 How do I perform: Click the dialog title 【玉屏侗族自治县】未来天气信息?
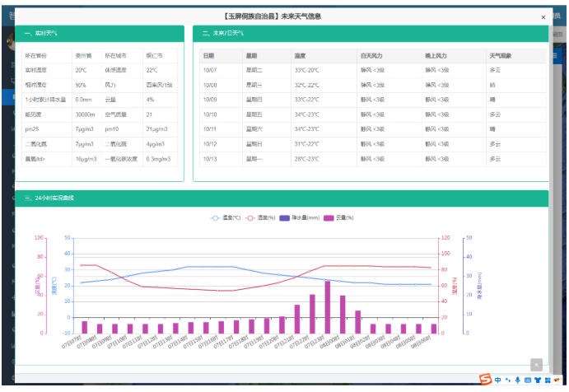(273, 16)
